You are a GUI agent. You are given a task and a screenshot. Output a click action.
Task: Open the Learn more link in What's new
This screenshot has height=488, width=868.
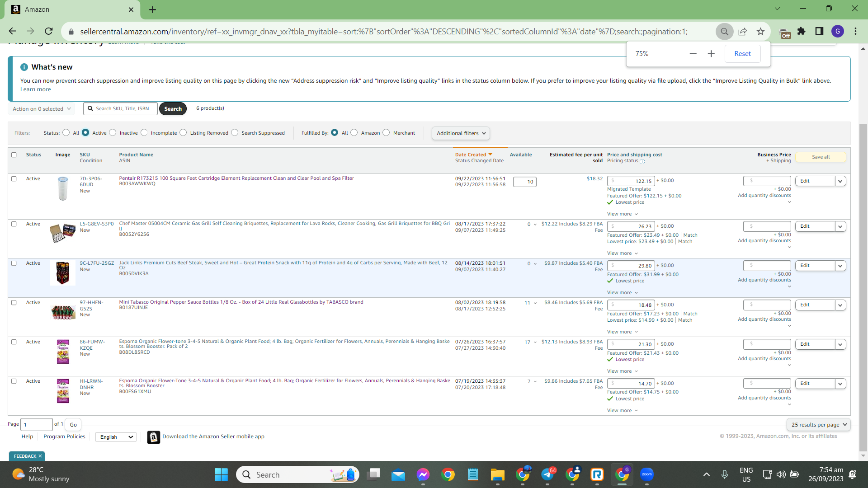pos(35,89)
